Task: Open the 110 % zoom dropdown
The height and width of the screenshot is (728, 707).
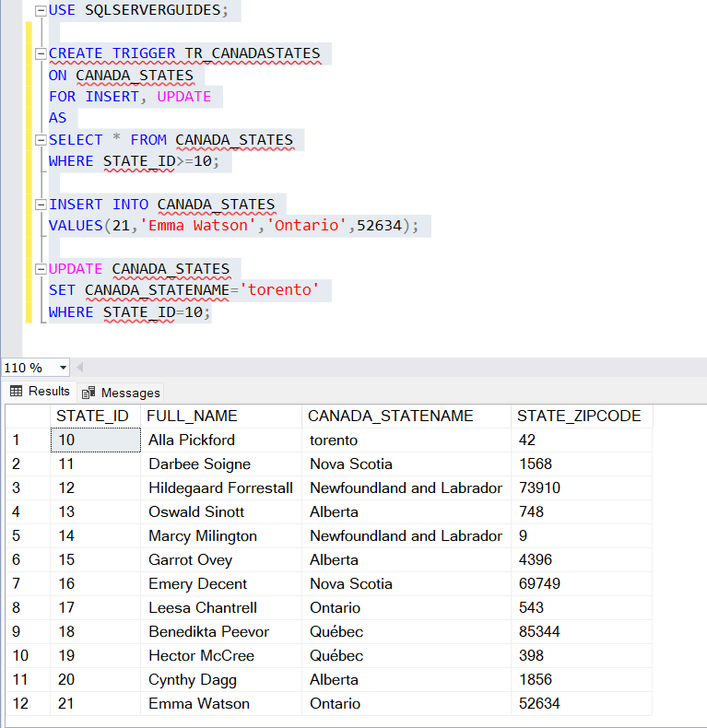Action: point(63,368)
